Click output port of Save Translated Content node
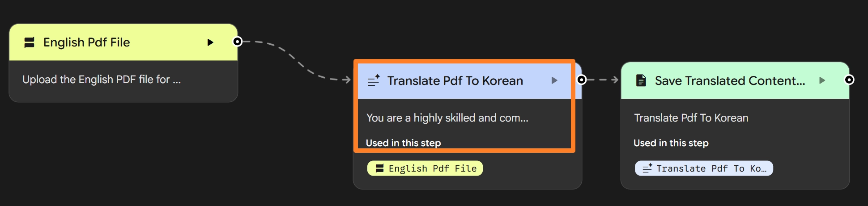Image resolution: width=868 pixels, height=206 pixels. pos(849,80)
